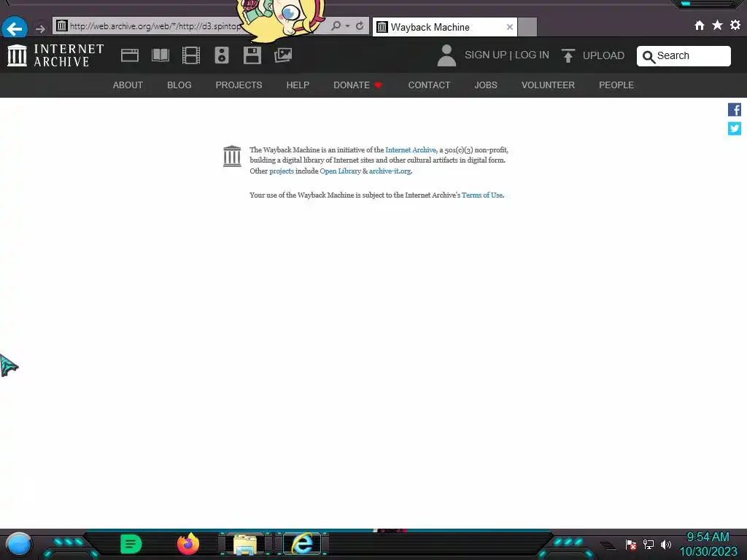Share via the Twitter icon
This screenshot has height=560, width=747.
734,128
